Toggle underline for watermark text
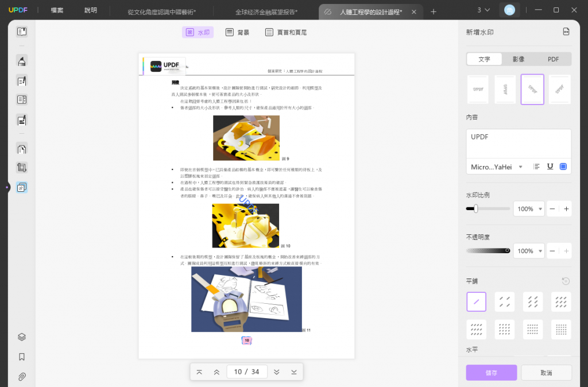The height and width of the screenshot is (387, 588). (x=550, y=167)
